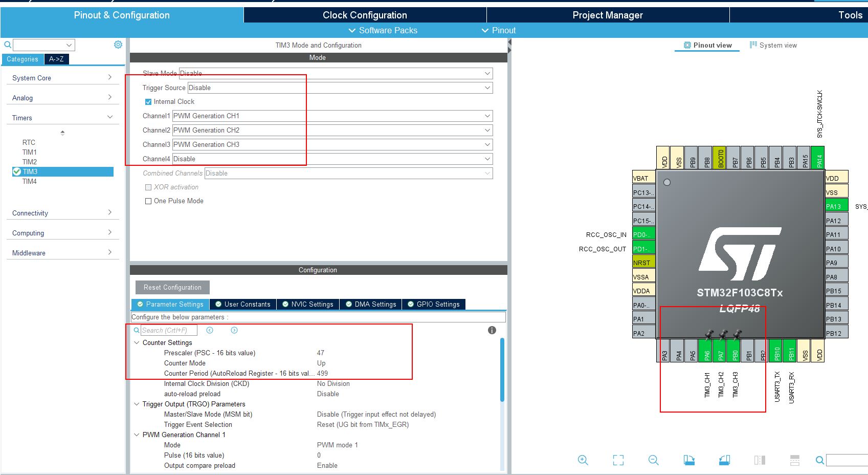The image size is (868, 475).
Task: Select the PD0 RCC_OSC_IN pin
Action: tap(643, 234)
